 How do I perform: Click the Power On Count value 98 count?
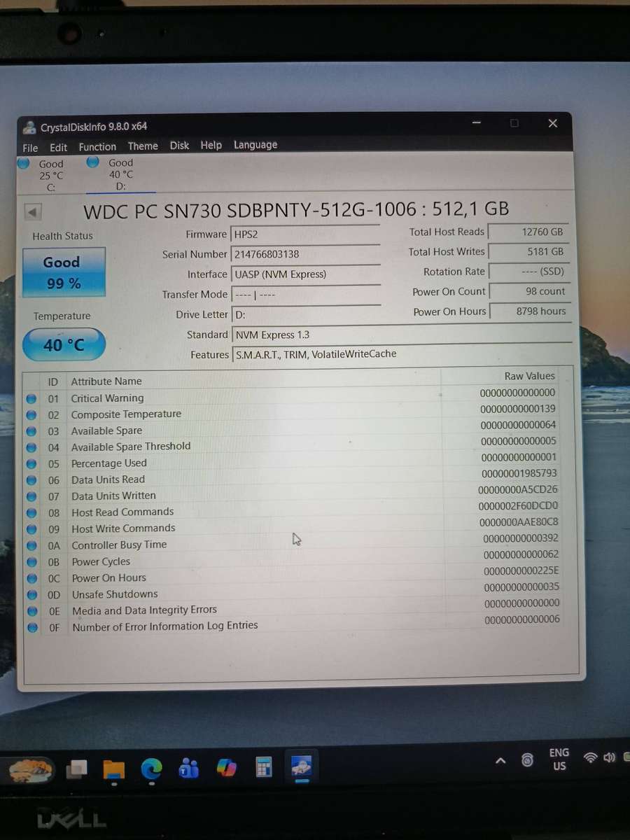pyautogui.click(x=530, y=291)
